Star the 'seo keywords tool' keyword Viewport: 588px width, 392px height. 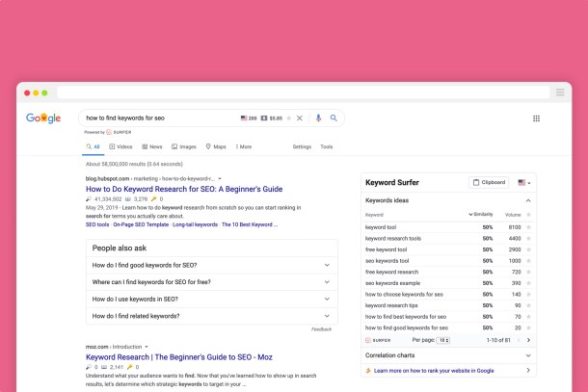[x=529, y=261]
